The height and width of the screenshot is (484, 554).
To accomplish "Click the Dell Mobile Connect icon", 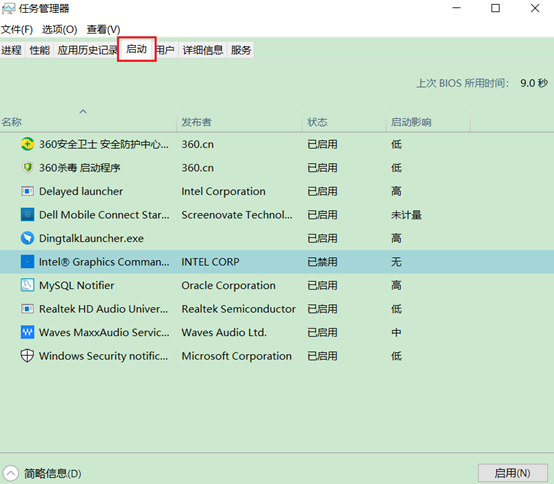I will (x=27, y=214).
